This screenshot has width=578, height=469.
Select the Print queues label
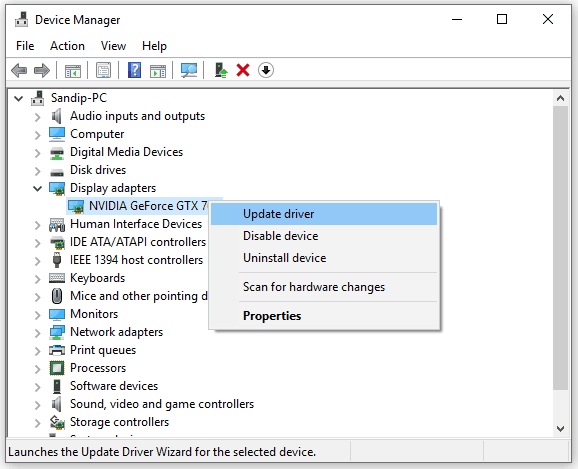point(103,350)
